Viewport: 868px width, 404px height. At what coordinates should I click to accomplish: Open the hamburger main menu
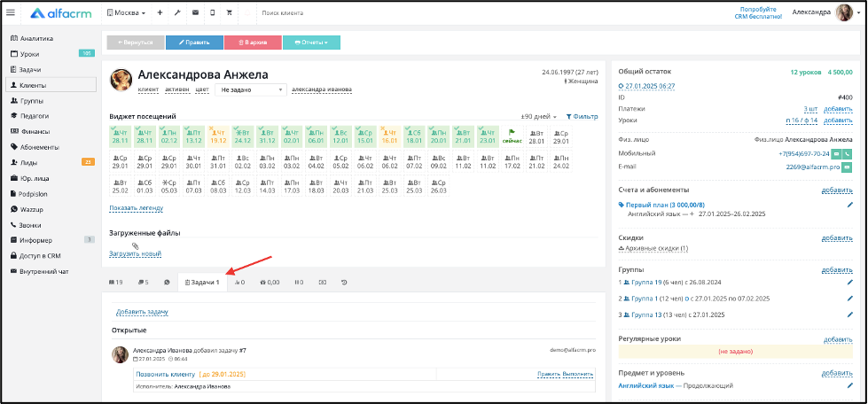11,12
